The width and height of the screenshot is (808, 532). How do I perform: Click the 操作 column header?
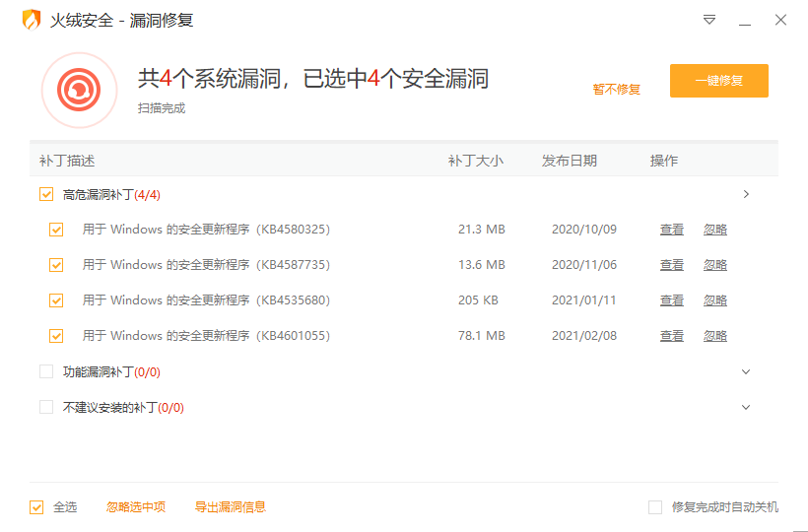pyautogui.click(x=664, y=161)
